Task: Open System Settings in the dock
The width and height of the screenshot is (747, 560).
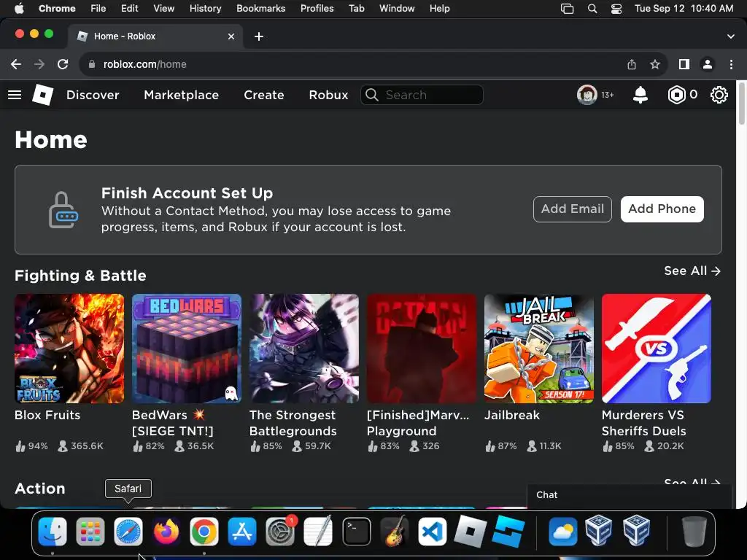Action: tap(280, 531)
